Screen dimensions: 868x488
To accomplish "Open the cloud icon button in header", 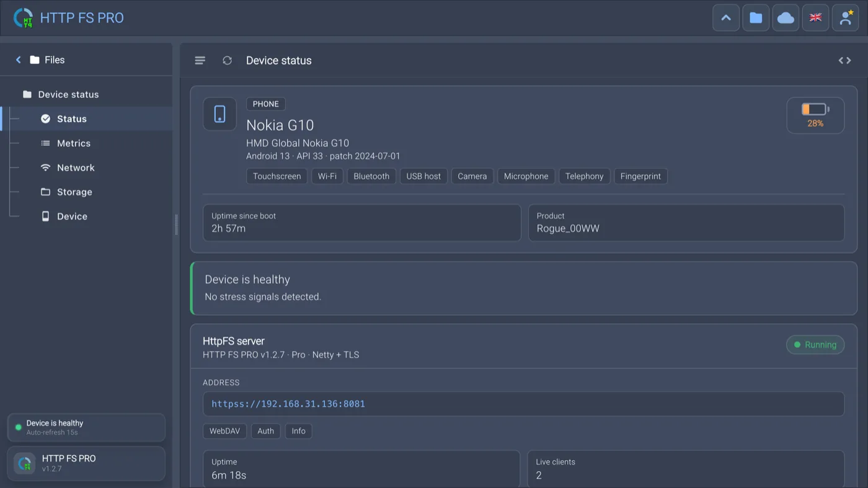I will pos(786,18).
